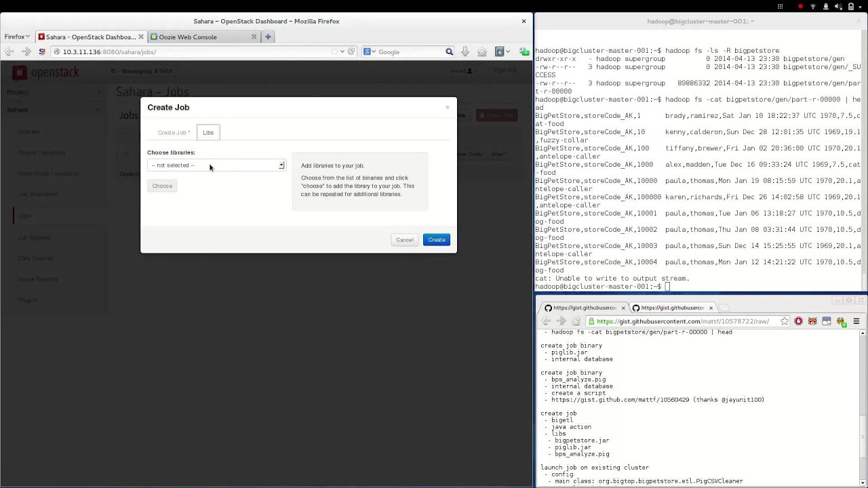Open Firefox downloads arrow
The height and width of the screenshot is (488, 868).
coord(465,52)
